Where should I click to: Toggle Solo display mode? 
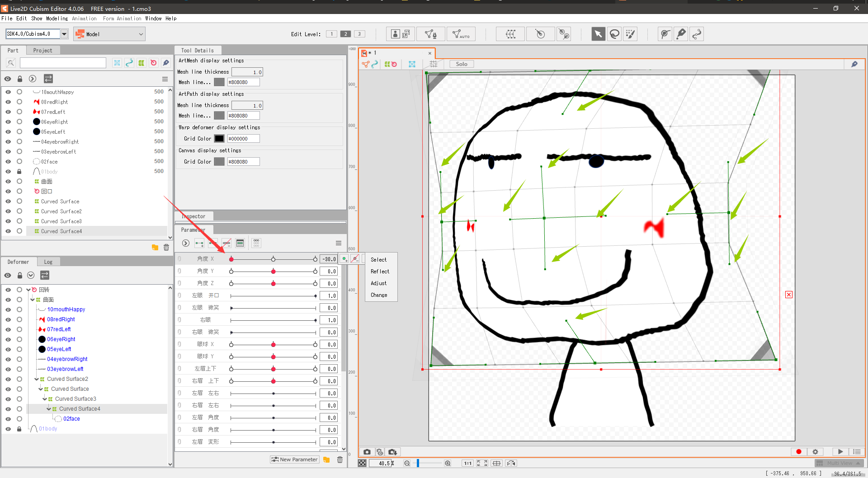point(462,64)
